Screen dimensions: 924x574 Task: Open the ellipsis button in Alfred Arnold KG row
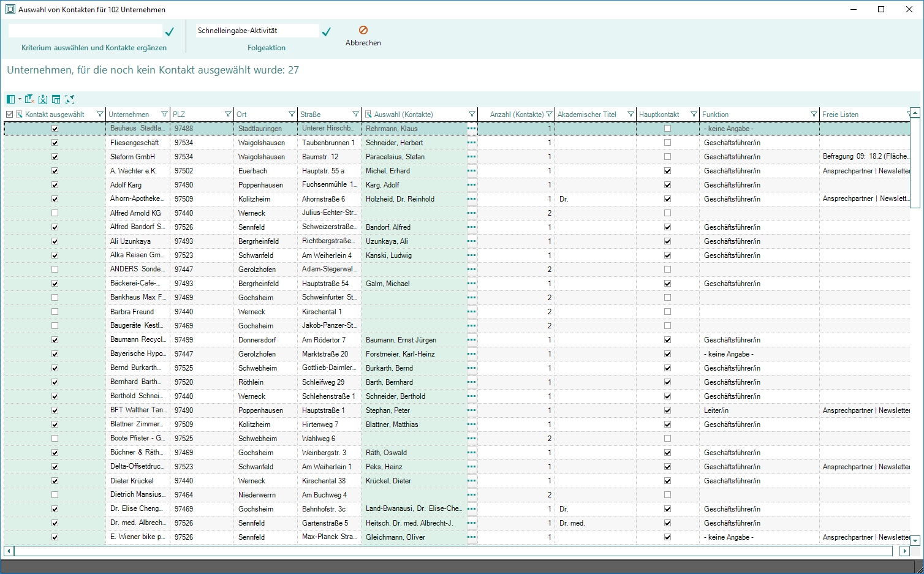[x=471, y=213]
